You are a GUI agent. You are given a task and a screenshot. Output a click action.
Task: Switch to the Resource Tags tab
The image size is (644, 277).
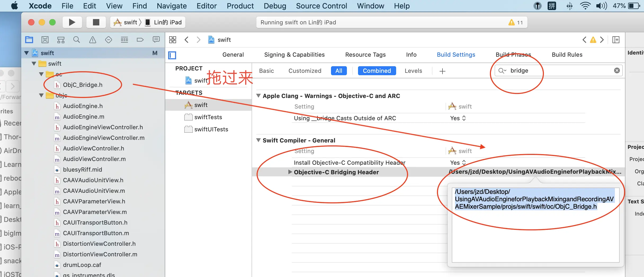click(365, 55)
